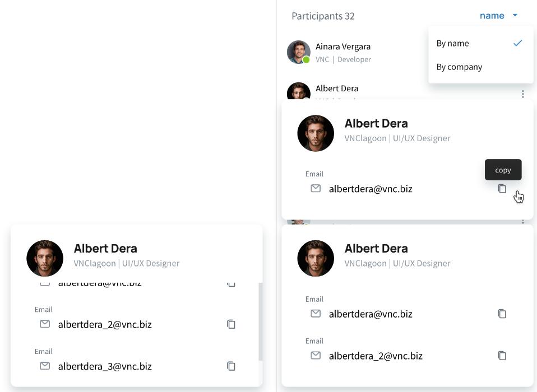Click the albertdera_3@vnc.biz email text
The height and width of the screenshot is (392, 537).
pyautogui.click(x=105, y=366)
